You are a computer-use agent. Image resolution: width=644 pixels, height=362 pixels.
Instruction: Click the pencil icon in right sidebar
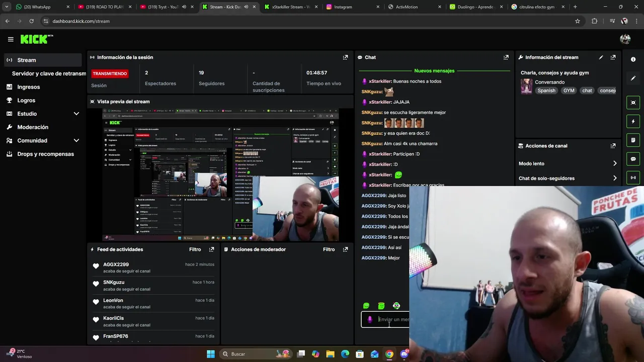[x=633, y=78]
